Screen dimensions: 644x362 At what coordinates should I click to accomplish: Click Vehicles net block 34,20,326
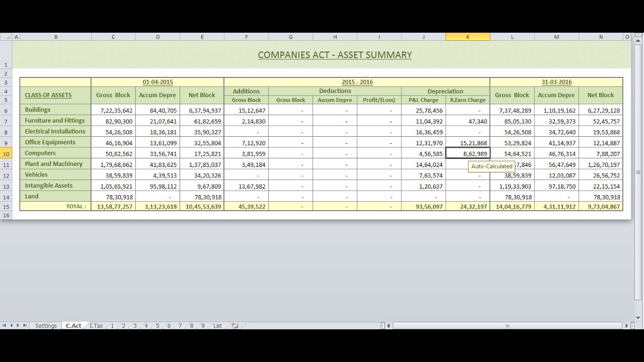[x=202, y=175]
